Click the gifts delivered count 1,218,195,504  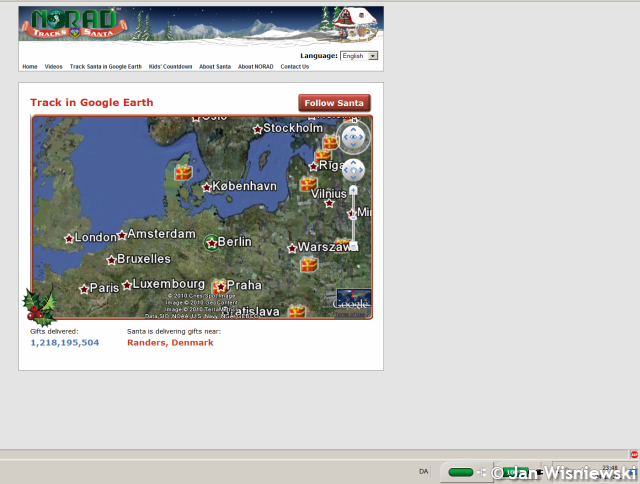[x=64, y=343]
